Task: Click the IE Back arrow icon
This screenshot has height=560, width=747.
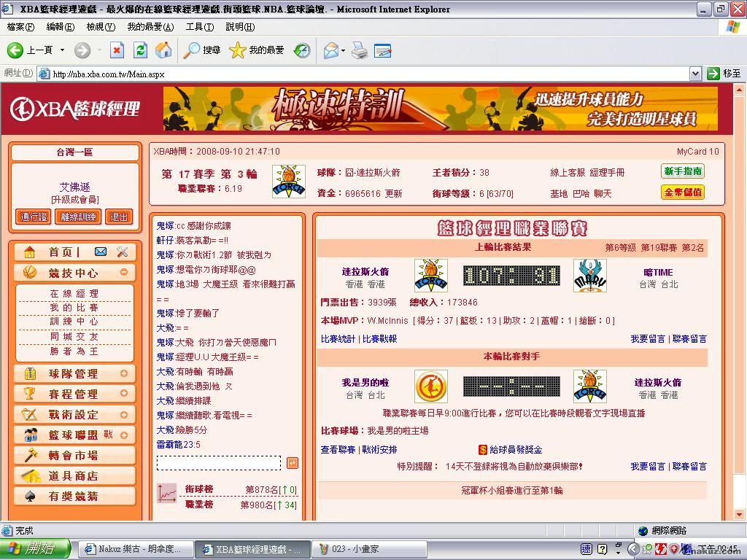Action: (x=15, y=50)
